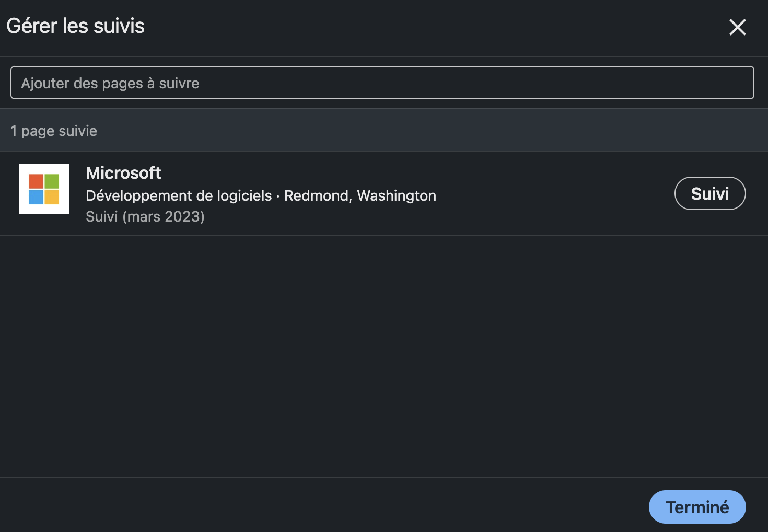Click the dot separator before Redmond
Screen dimensions: 768x532
tap(278, 196)
